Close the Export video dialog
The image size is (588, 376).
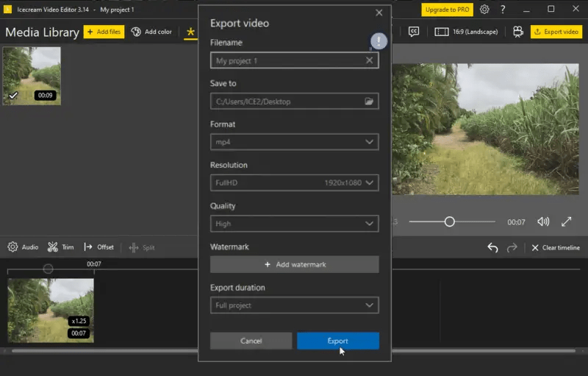click(x=379, y=13)
